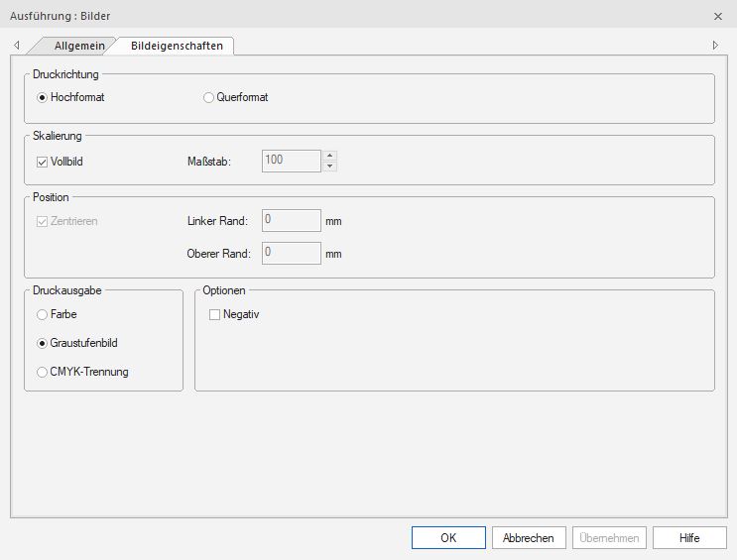Click the Maßstab value field
Viewport: 737px width, 560px height.
click(291, 161)
